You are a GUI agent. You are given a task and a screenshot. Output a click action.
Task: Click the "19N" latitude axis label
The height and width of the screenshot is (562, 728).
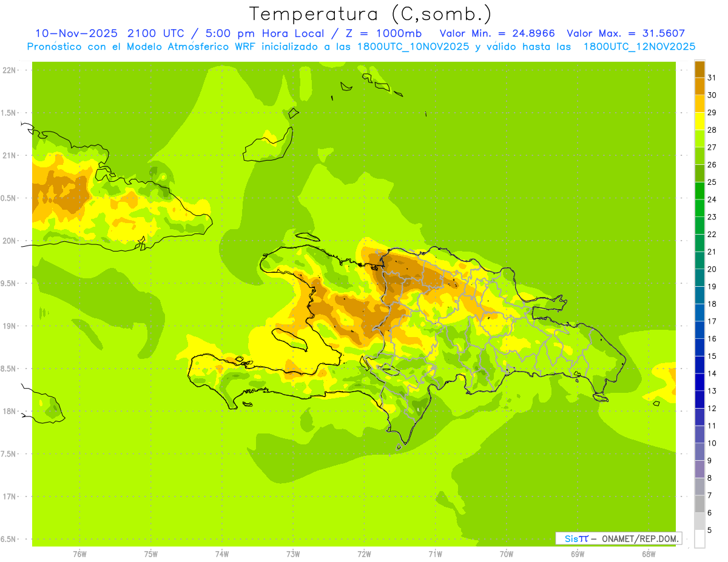coord(8,326)
